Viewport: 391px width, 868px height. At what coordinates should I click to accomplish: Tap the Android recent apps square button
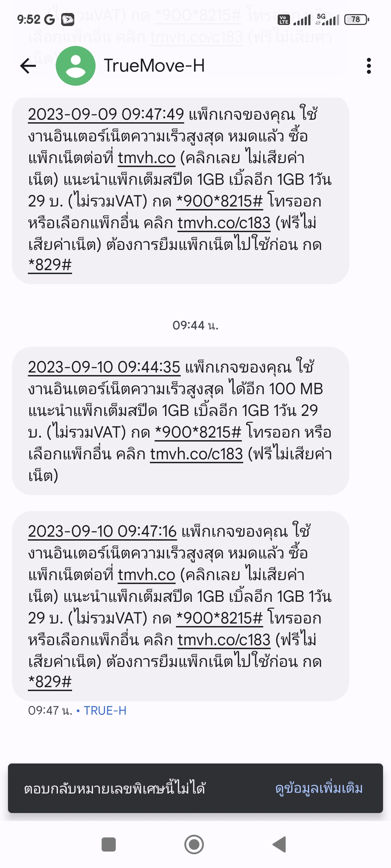tap(109, 844)
